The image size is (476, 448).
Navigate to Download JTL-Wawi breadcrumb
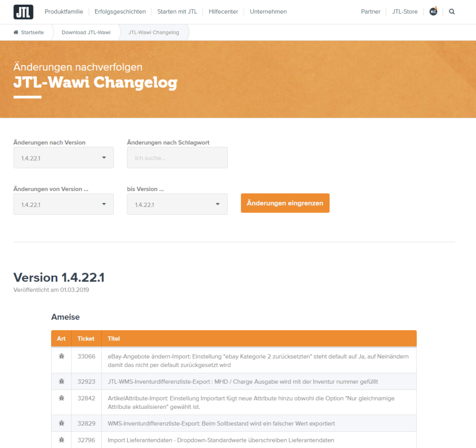tap(86, 33)
